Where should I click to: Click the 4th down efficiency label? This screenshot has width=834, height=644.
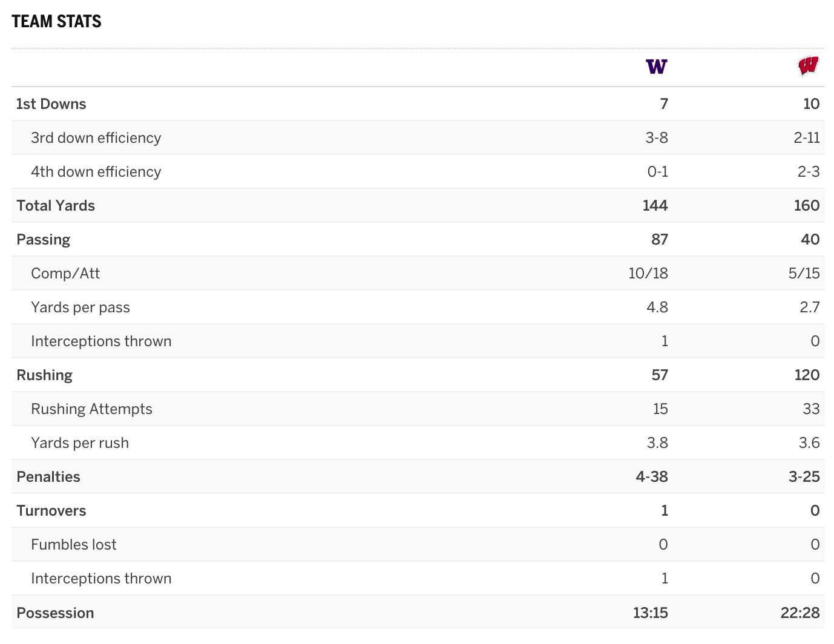pos(96,172)
